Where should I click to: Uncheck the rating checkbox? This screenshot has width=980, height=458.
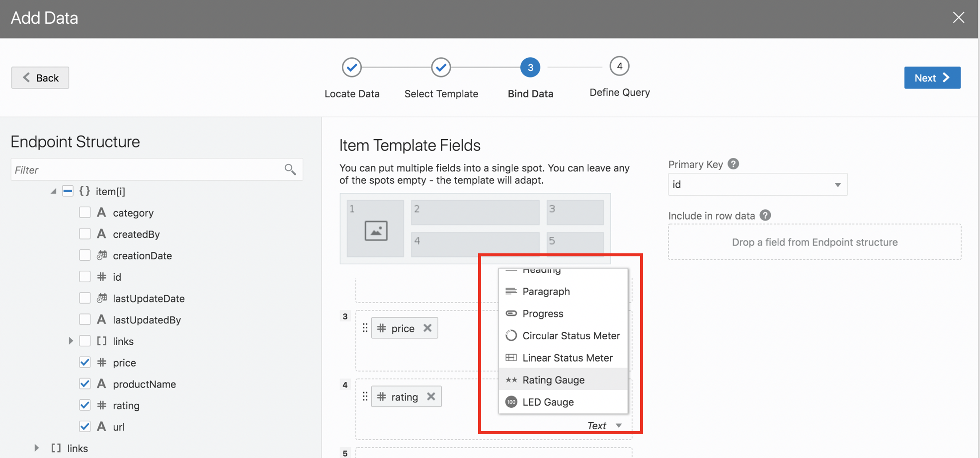pyautogui.click(x=85, y=405)
